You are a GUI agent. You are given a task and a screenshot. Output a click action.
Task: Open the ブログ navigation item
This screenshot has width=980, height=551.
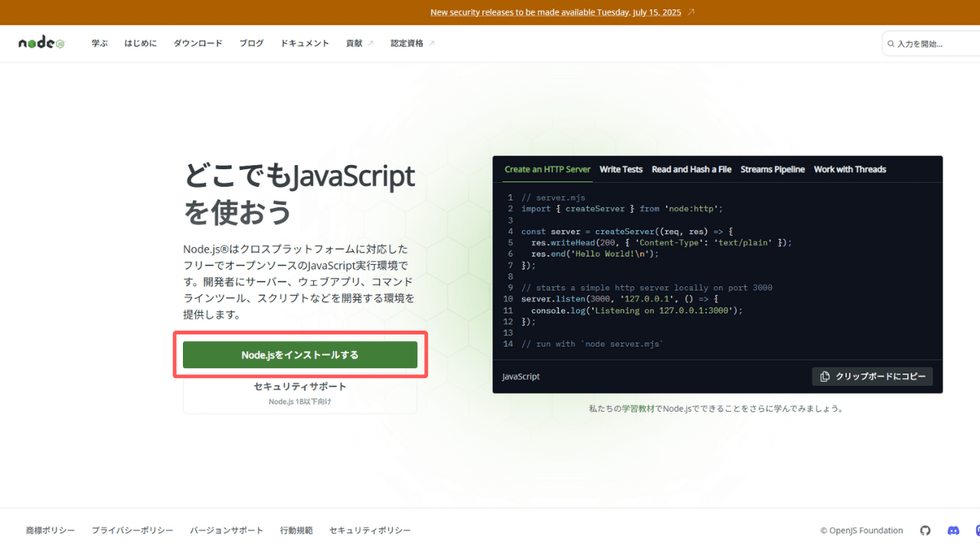click(251, 44)
